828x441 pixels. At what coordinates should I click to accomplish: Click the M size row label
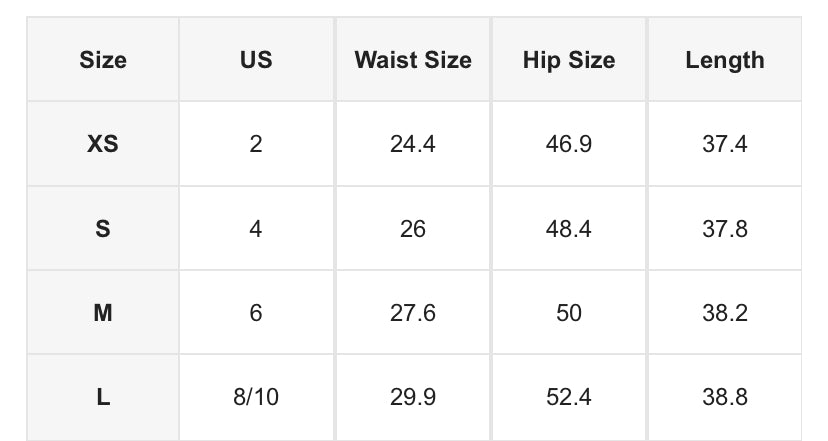point(103,313)
